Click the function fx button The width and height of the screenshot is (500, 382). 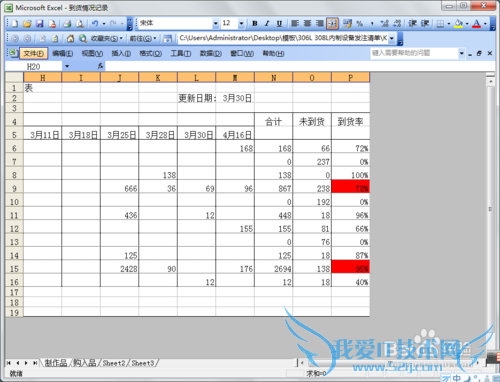pos(100,66)
